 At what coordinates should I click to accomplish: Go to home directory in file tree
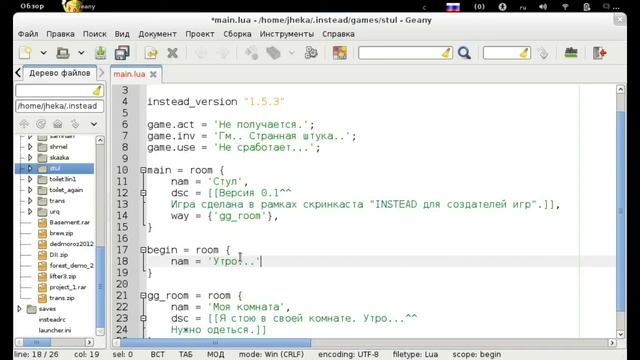58,124
